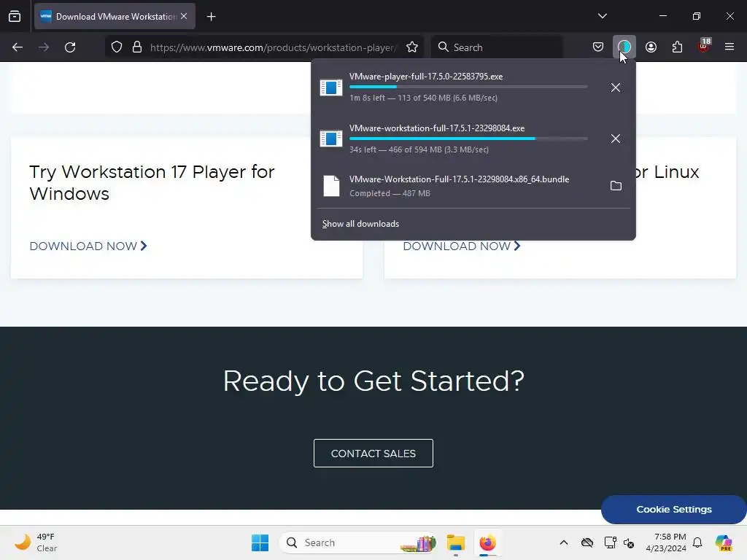
Task: Open Show all downloads
Action: pos(360,224)
